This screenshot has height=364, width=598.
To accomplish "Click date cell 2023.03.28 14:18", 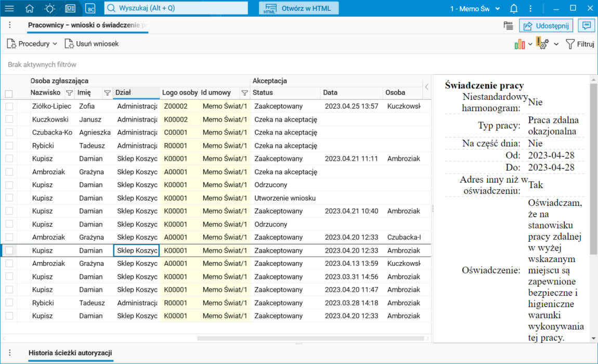I will click(352, 303).
